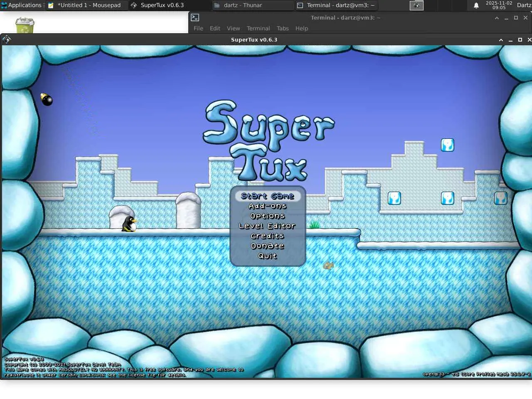The height and width of the screenshot is (399, 532).
Task: Launch the Level Editor from the menu
Action: (x=267, y=226)
